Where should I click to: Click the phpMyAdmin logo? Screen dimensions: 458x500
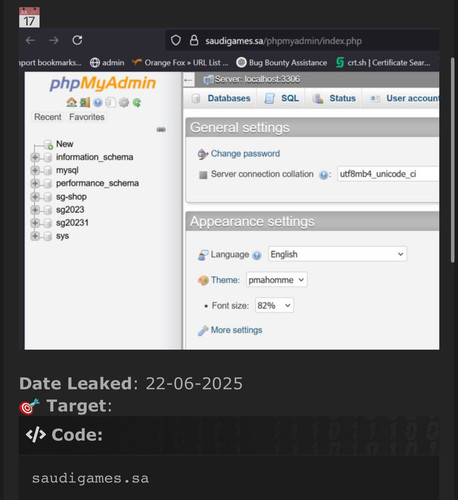coord(103,83)
